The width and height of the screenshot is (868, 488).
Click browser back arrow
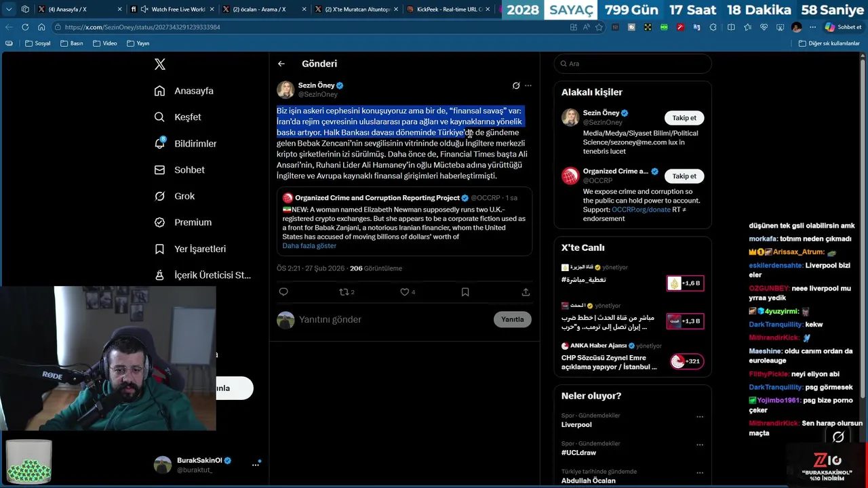8,27
